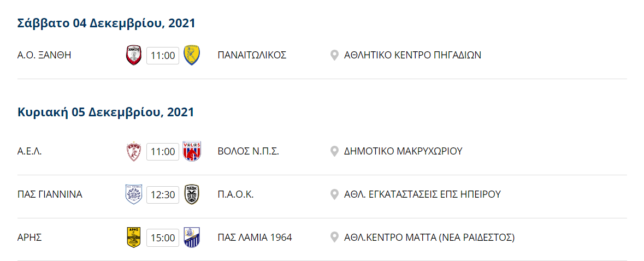The height and width of the screenshot is (261, 644).
Task: Open the 11:00 Ξάνθη–Παναιτωλικός match box
Action: click(163, 55)
